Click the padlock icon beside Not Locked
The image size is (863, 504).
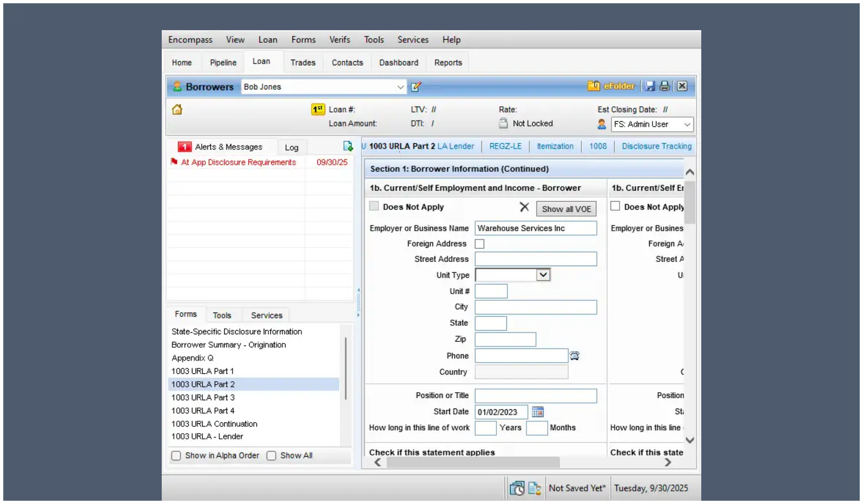tap(503, 123)
